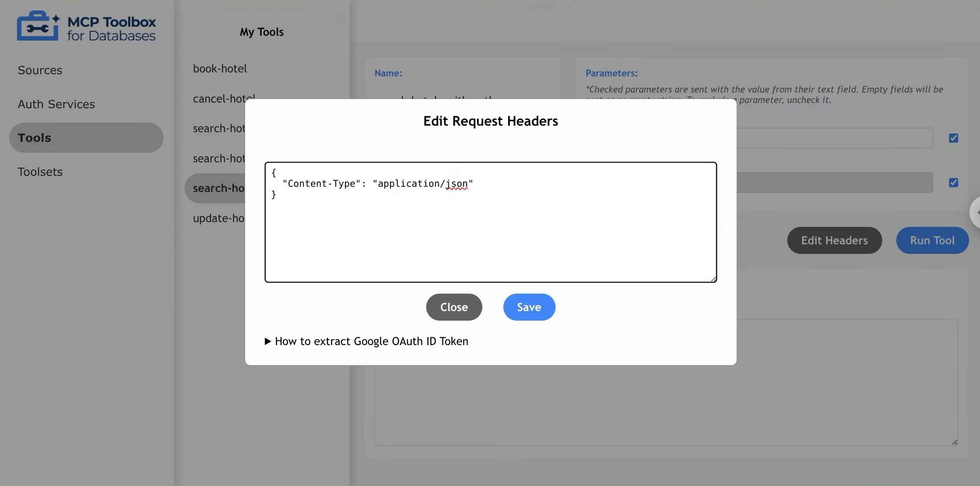Open Auth Services section
Image resolution: width=980 pixels, height=486 pixels.
56,104
